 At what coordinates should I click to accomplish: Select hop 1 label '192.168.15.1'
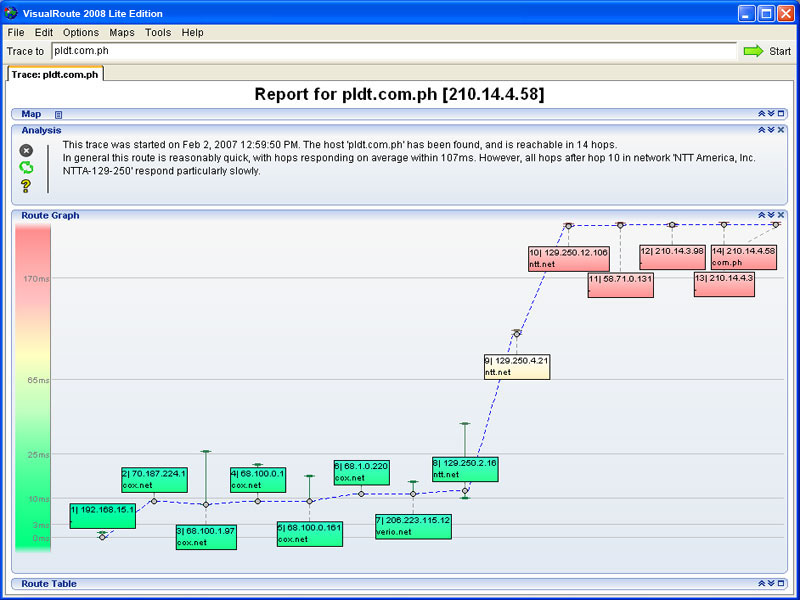point(103,516)
